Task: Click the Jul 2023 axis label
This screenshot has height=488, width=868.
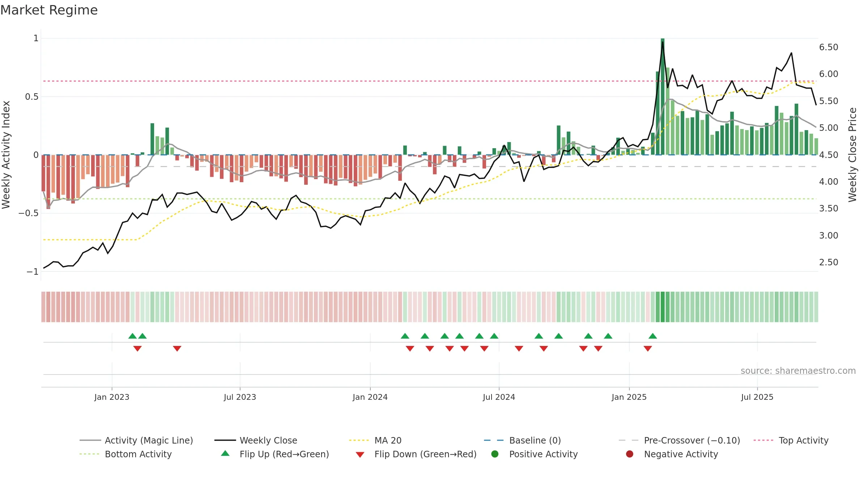Action: pyautogui.click(x=240, y=397)
